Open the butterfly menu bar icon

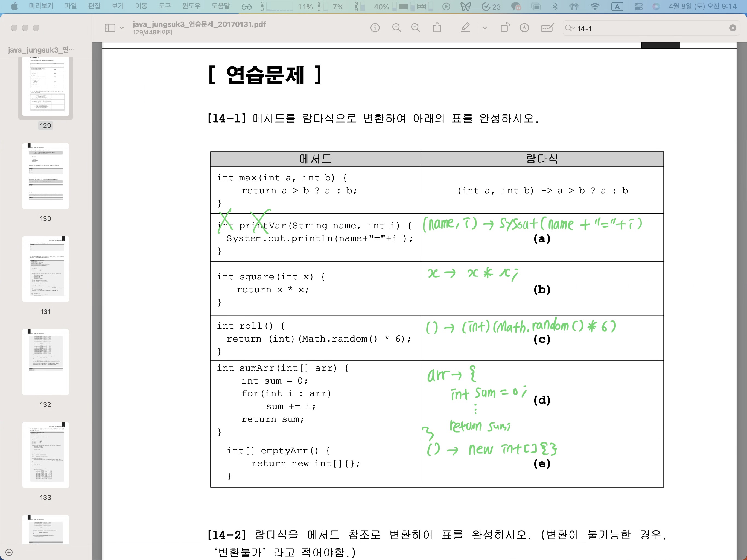coord(465,6)
